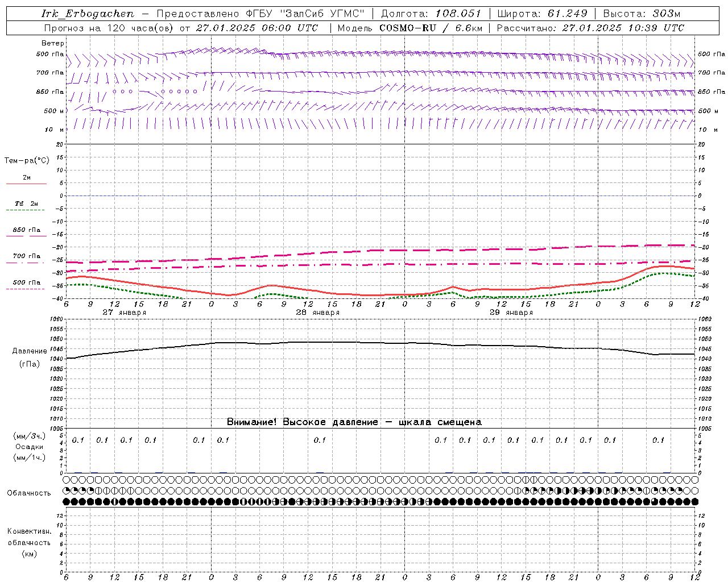Click the Конвективн. облачность label
This screenshot has width=728, height=582.
pos(29,537)
